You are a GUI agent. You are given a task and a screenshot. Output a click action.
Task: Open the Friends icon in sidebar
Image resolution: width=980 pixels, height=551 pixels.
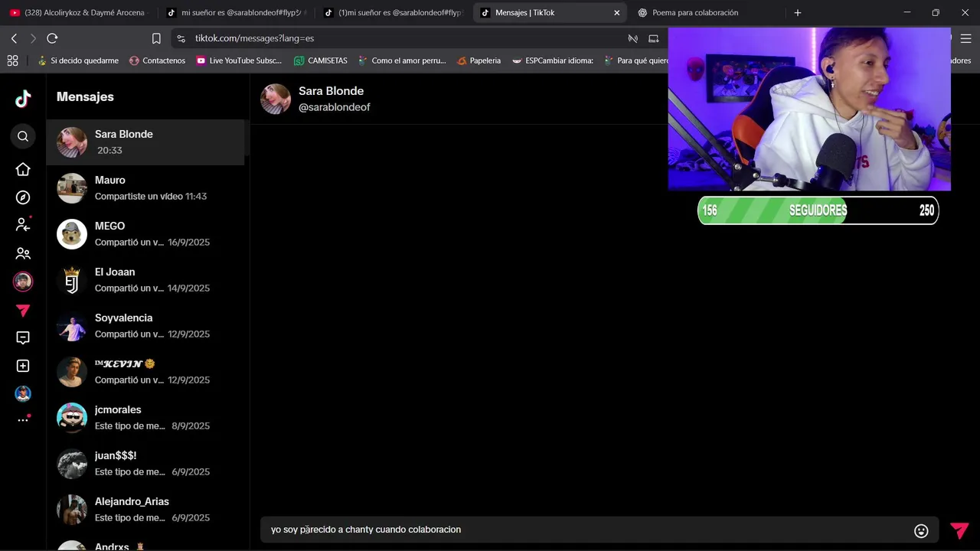tap(23, 253)
